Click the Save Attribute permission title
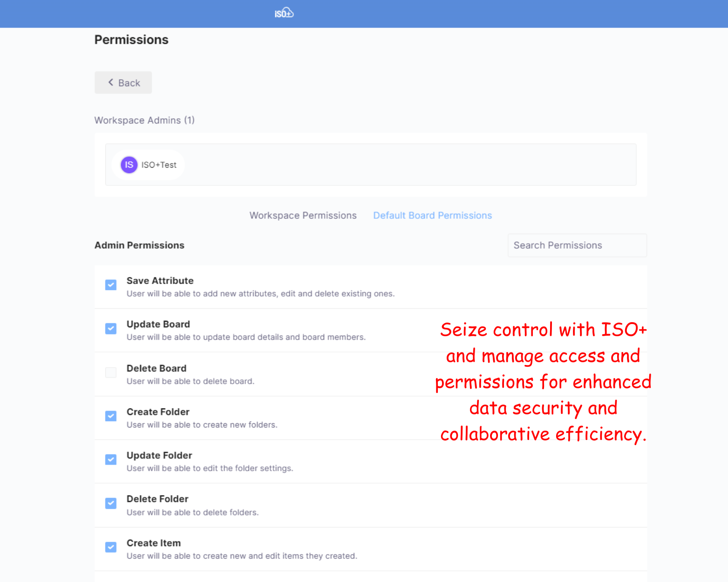 click(160, 281)
